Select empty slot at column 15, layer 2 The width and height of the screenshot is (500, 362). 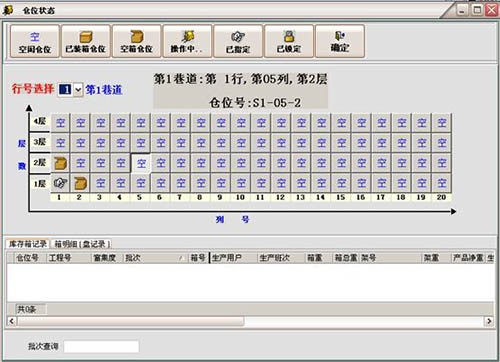point(341,163)
